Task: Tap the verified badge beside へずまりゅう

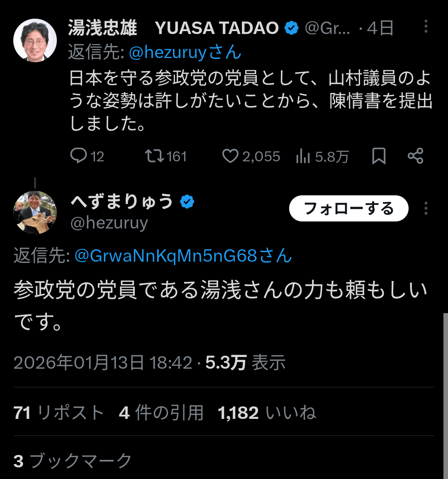Action: 187,202
